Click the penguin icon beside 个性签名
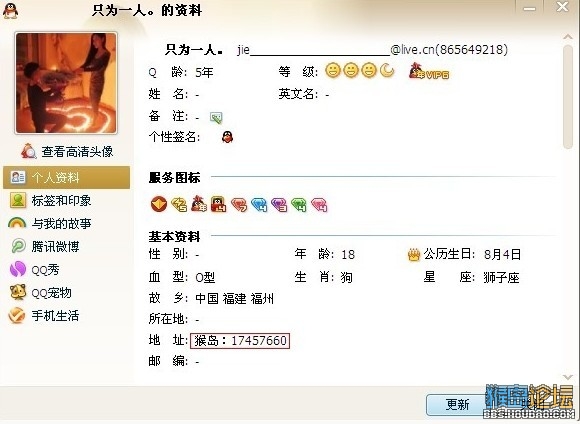This screenshot has width=580, height=424. point(227,137)
